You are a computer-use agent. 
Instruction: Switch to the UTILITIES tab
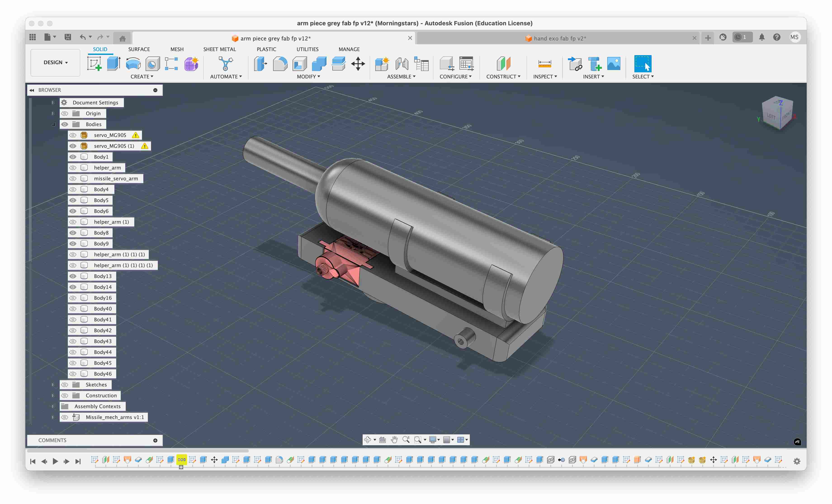(x=307, y=49)
